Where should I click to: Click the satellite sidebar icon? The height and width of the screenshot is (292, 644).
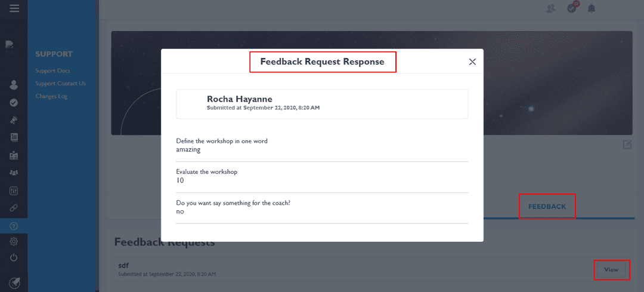[14, 119]
